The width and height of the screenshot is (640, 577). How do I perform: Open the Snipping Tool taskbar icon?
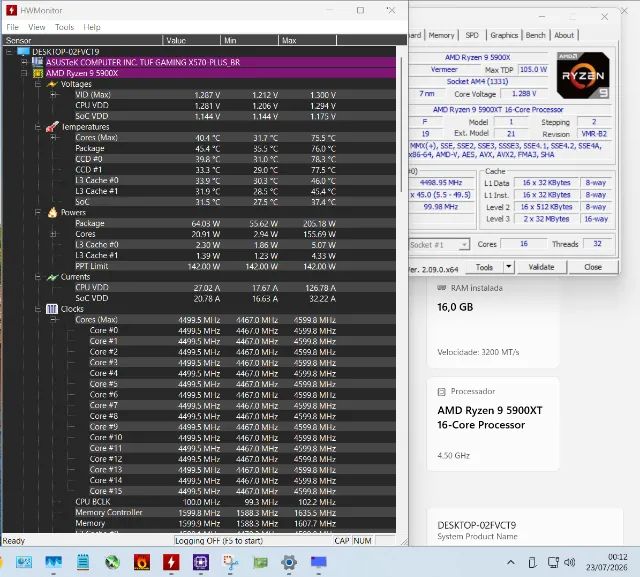231,562
